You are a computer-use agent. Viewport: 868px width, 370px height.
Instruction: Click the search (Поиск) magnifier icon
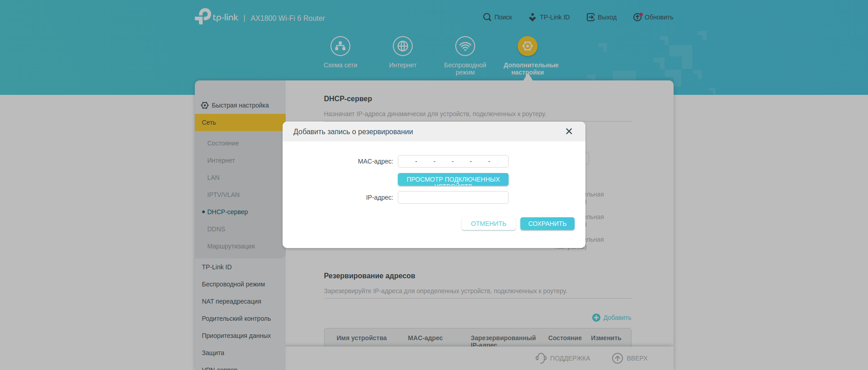(487, 17)
